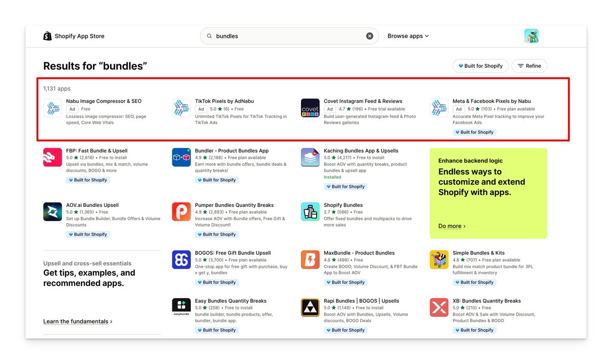The image size is (612, 364).
Task: Open Pumper Bundles app icon
Action: pyautogui.click(x=182, y=212)
